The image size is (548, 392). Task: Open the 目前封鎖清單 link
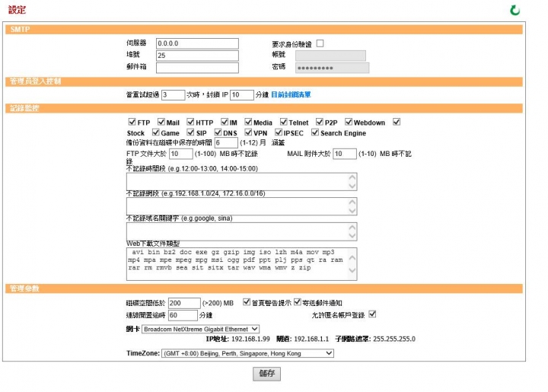(291, 94)
